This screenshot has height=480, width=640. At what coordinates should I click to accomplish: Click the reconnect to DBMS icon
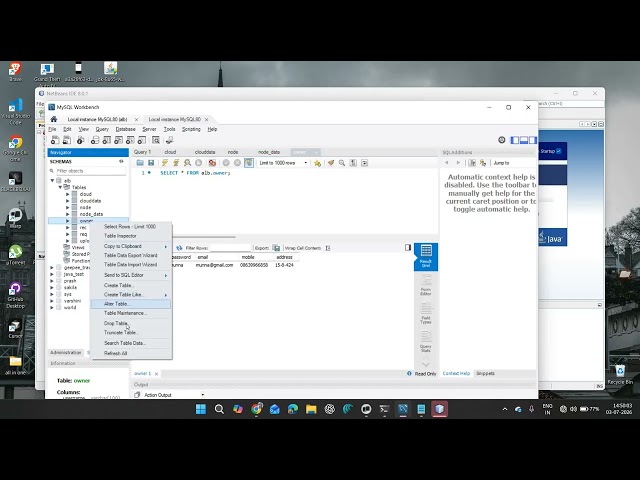pyautogui.click(x=169, y=140)
